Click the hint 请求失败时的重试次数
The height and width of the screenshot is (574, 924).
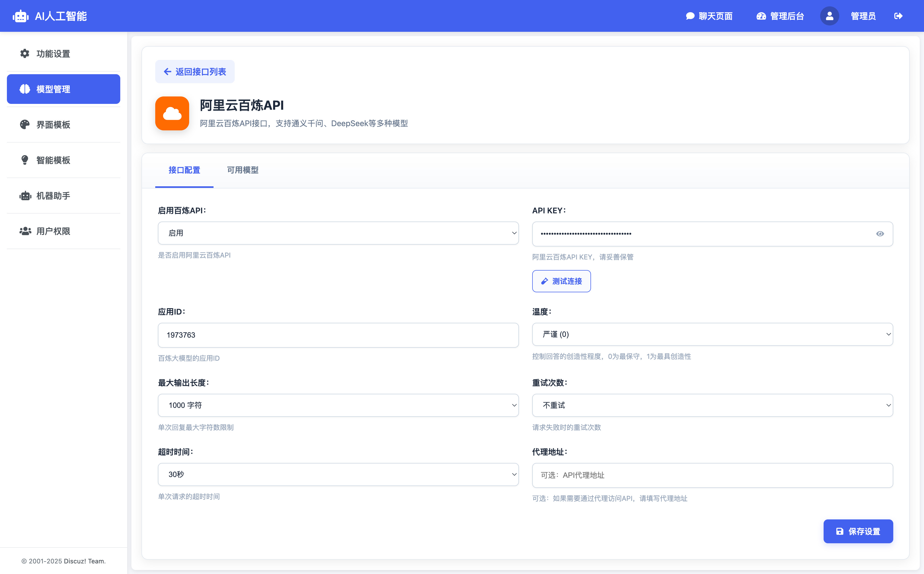pos(567,427)
